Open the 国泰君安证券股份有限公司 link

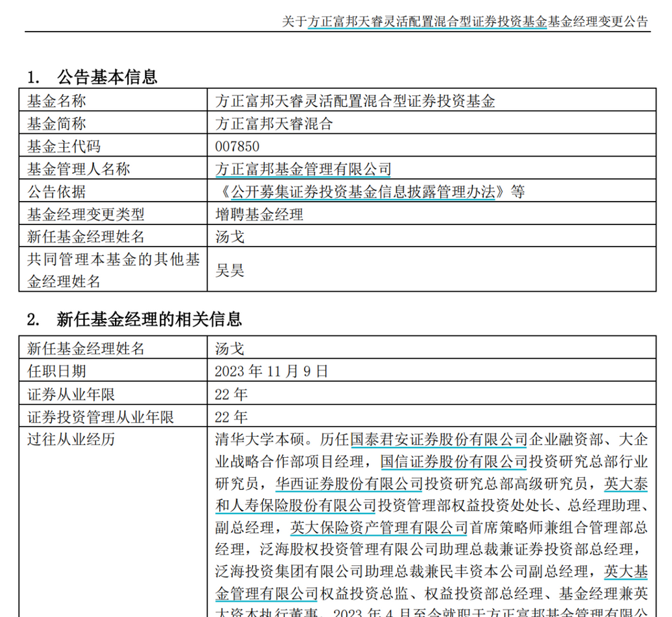click(439, 440)
